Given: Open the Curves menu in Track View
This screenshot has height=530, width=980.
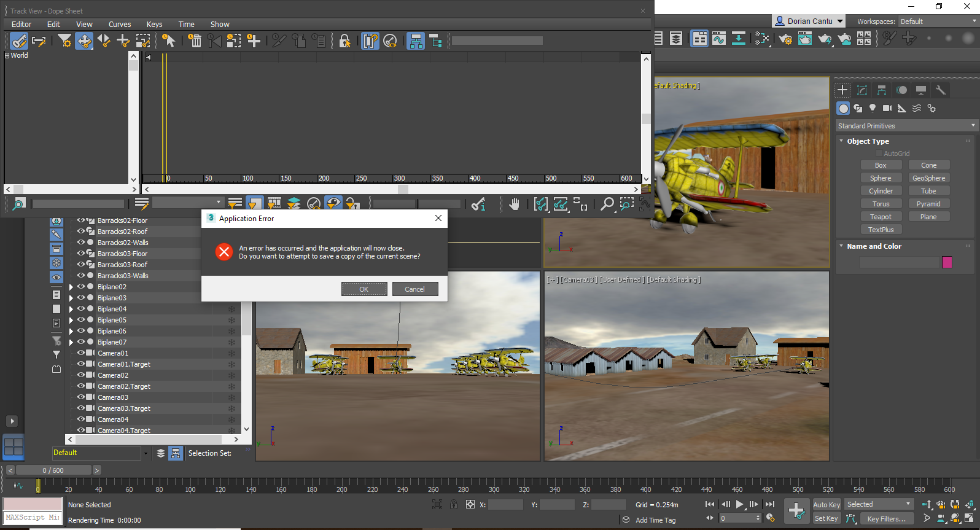Looking at the screenshot, I should tap(120, 25).
